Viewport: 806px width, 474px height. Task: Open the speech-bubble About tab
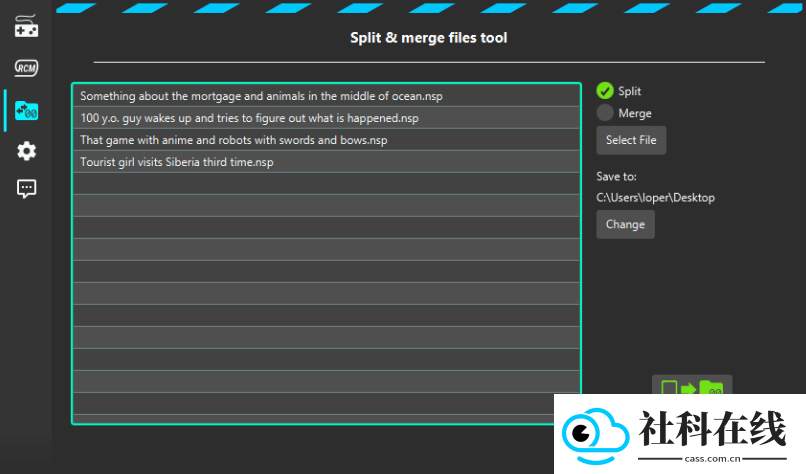[26, 189]
